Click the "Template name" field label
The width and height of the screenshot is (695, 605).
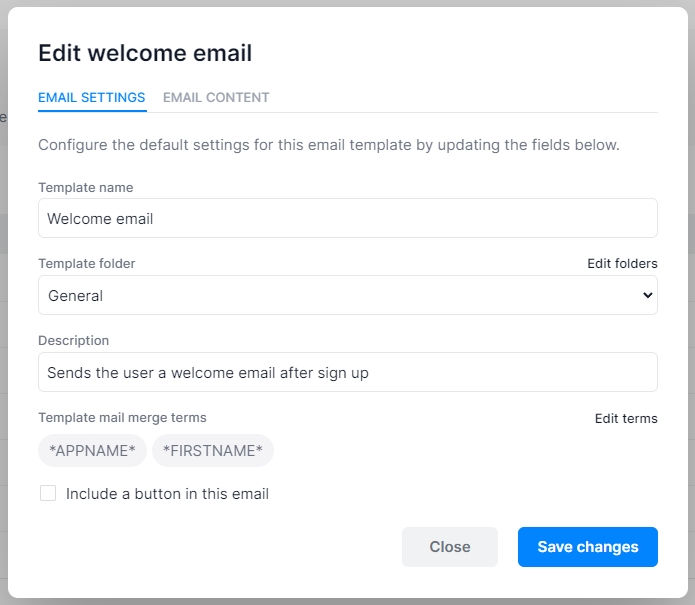[85, 187]
